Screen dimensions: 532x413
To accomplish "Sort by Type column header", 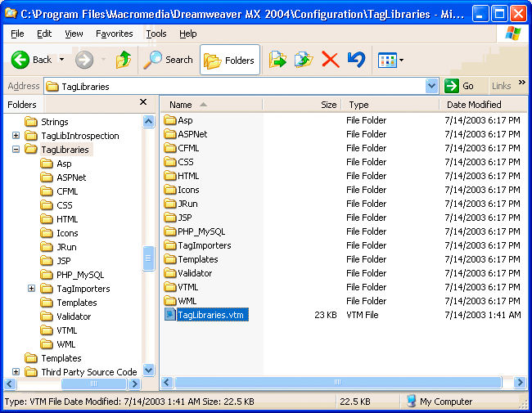I will click(390, 105).
